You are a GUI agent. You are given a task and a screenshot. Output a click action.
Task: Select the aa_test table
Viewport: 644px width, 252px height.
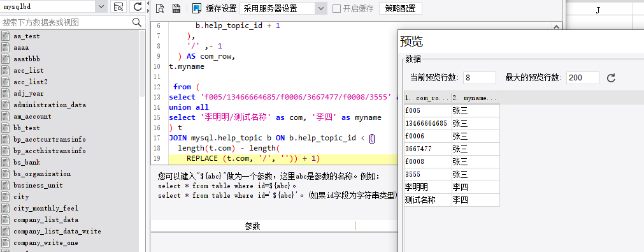pyautogui.click(x=27, y=36)
